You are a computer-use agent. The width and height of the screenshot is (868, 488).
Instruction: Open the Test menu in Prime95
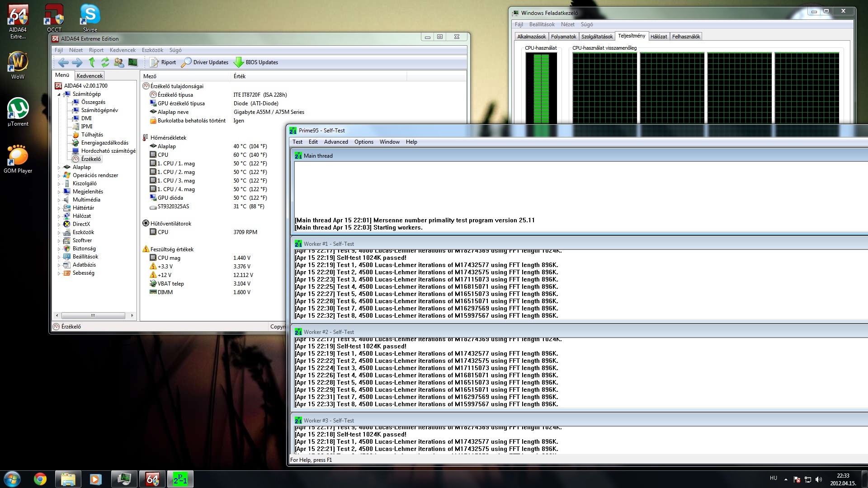point(297,142)
